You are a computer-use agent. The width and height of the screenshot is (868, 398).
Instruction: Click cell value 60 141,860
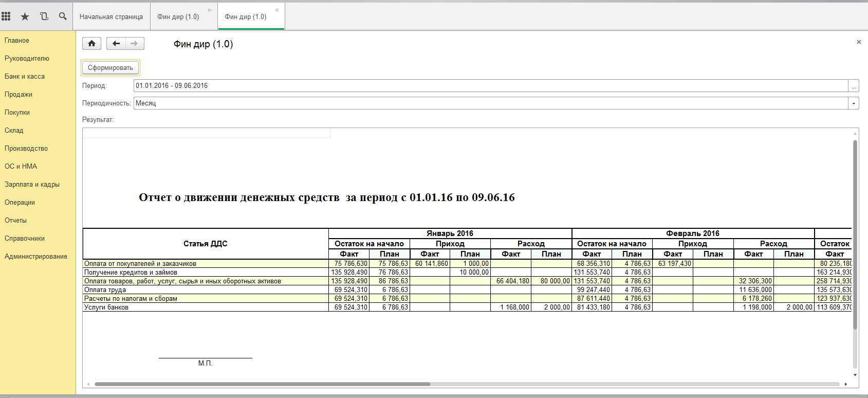(x=430, y=264)
